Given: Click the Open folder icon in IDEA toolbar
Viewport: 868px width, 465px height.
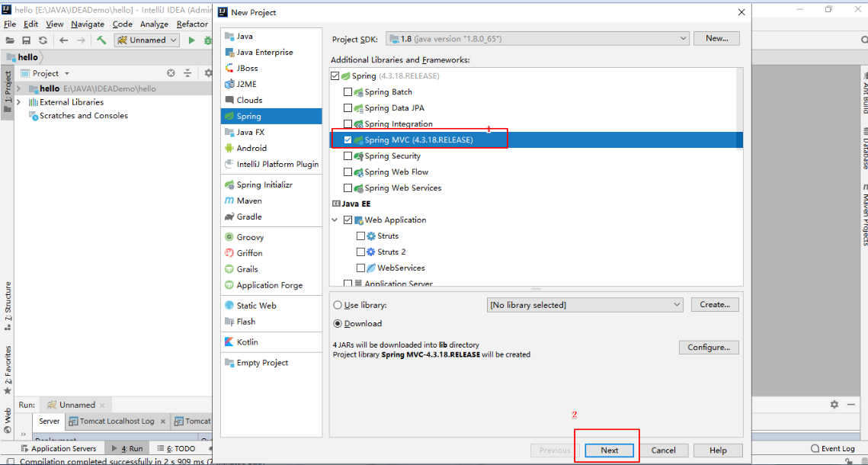Looking at the screenshot, I should 9,40.
